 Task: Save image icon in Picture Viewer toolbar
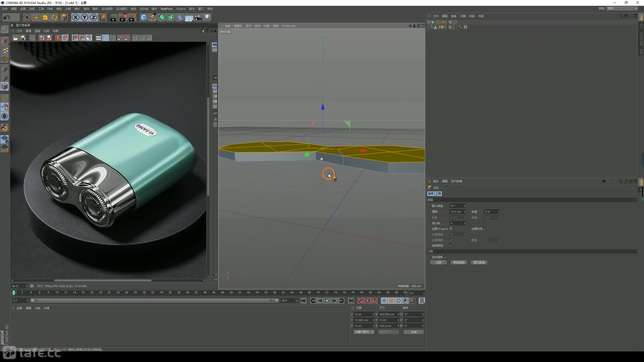(x=23, y=38)
